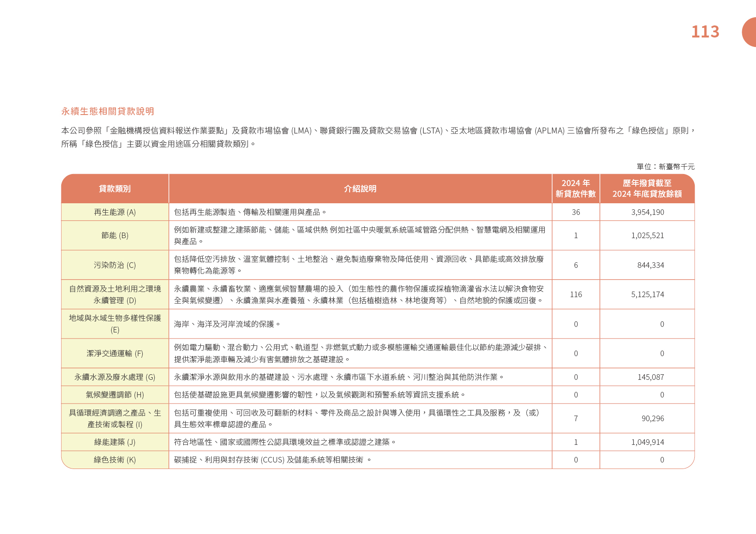Click the balance value 3,954,190
Viewport: 756px width, 534px height.
pyautogui.click(x=648, y=212)
